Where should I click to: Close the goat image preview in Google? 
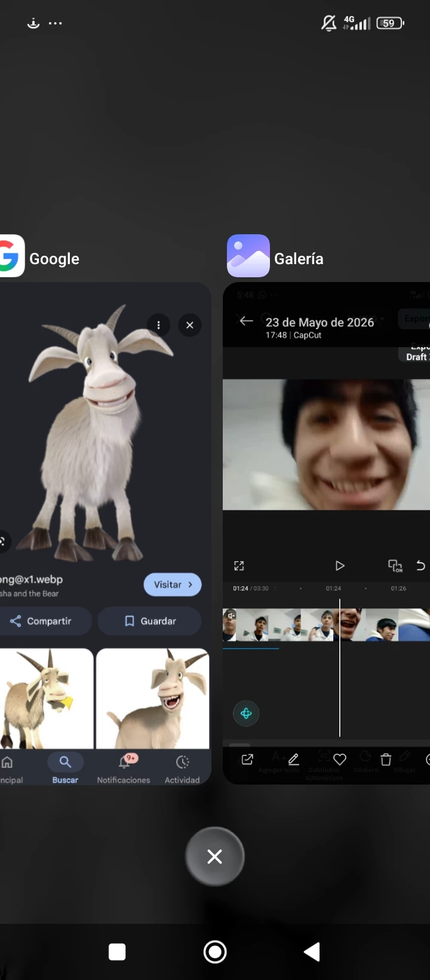(x=190, y=325)
